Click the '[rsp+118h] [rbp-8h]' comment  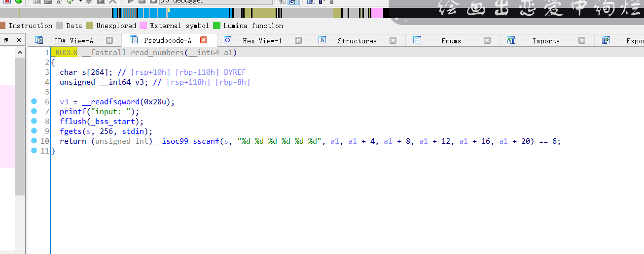tap(208, 82)
